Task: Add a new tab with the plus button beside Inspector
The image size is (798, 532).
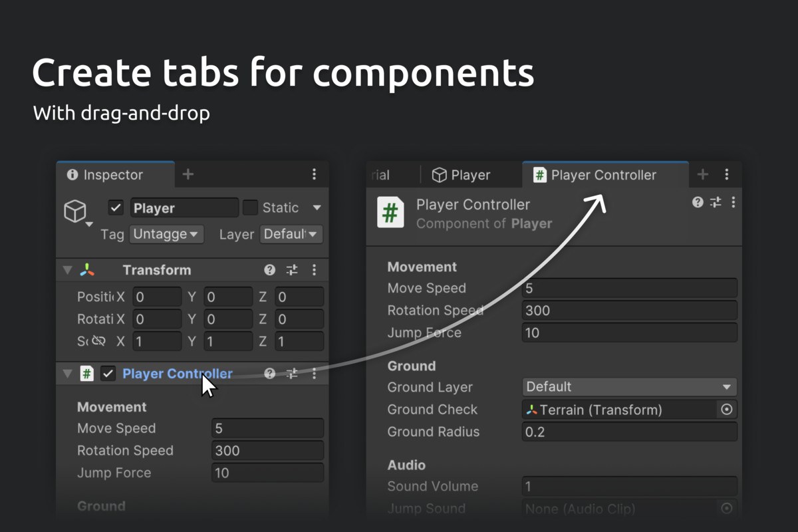Action: tap(188, 174)
